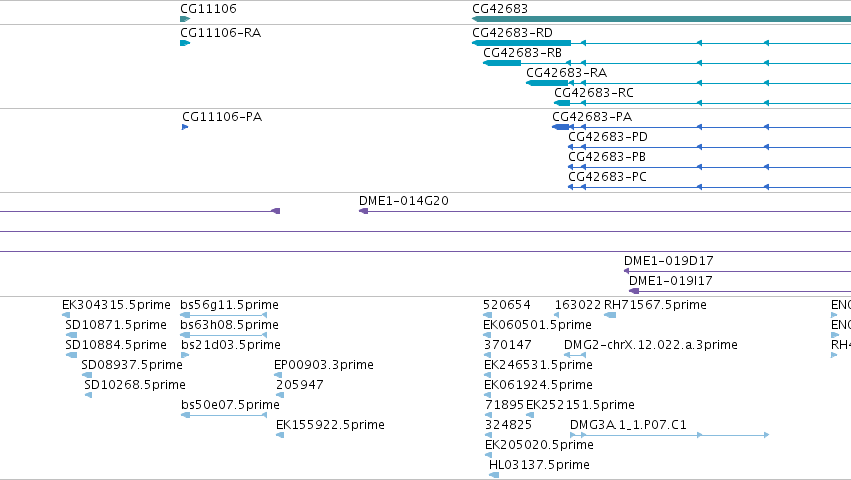The image size is (851, 480).
Task: Open the CG11106-RA transcript label
Action: click(x=220, y=33)
